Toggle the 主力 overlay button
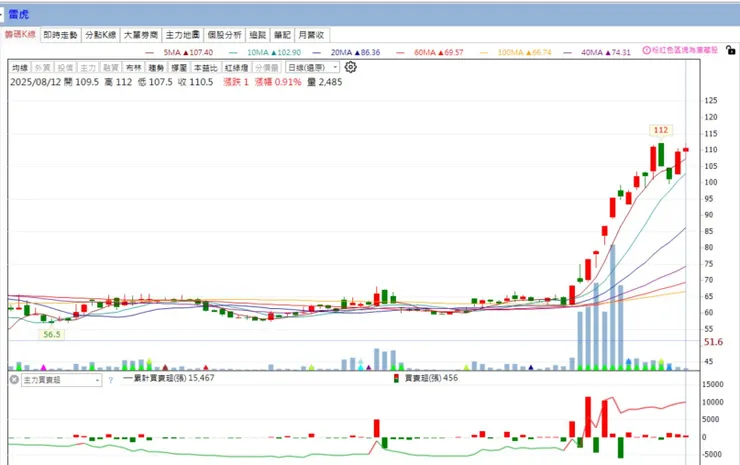The height and width of the screenshot is (465, 740). click(x=88, y=68)
